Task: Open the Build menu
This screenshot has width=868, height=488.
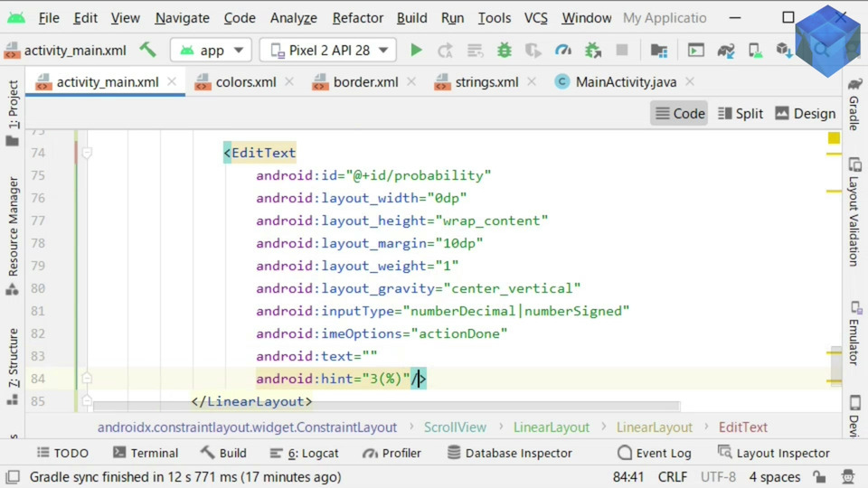Action: [412, 18]
